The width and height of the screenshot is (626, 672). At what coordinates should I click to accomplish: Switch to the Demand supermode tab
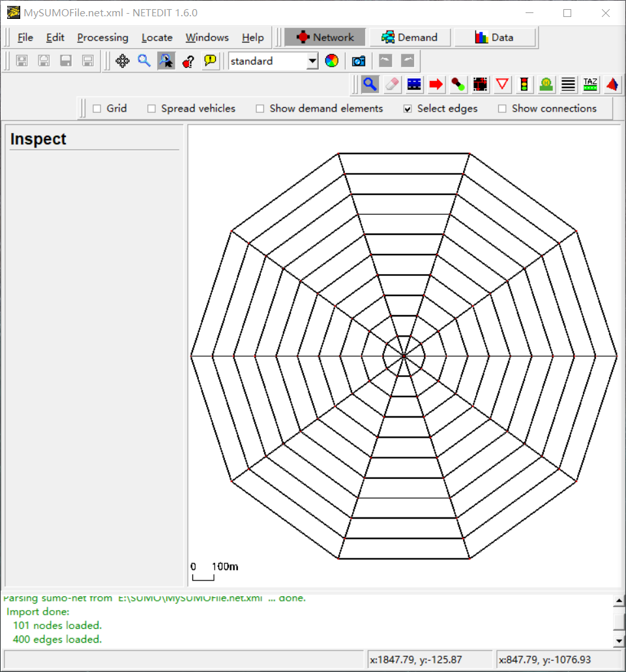click(410, 37)
